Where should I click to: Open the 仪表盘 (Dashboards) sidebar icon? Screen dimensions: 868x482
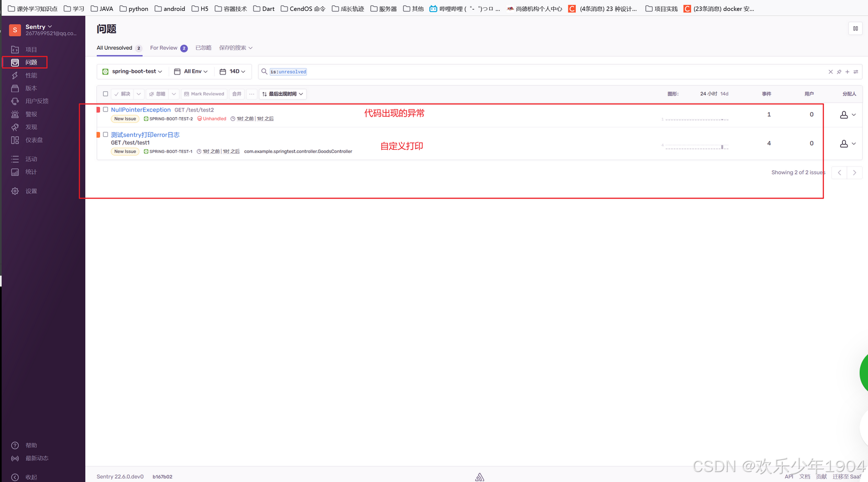point(15,140)
